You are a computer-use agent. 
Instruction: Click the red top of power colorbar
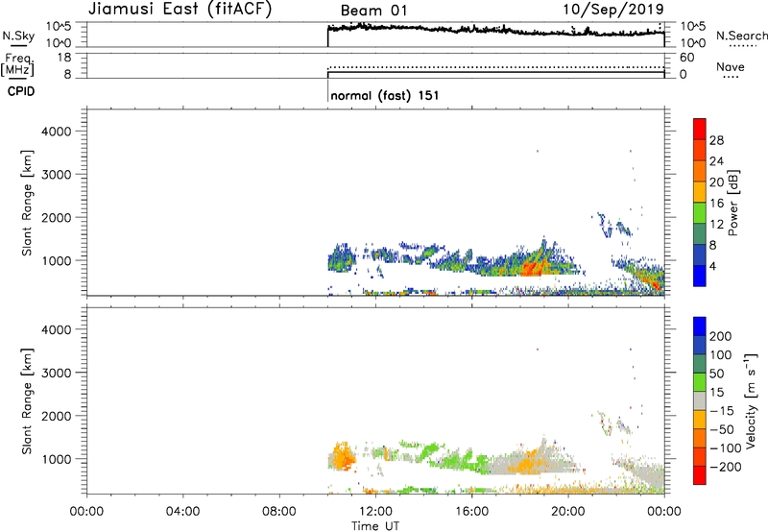pyautogui.click(x=700, y=130)
